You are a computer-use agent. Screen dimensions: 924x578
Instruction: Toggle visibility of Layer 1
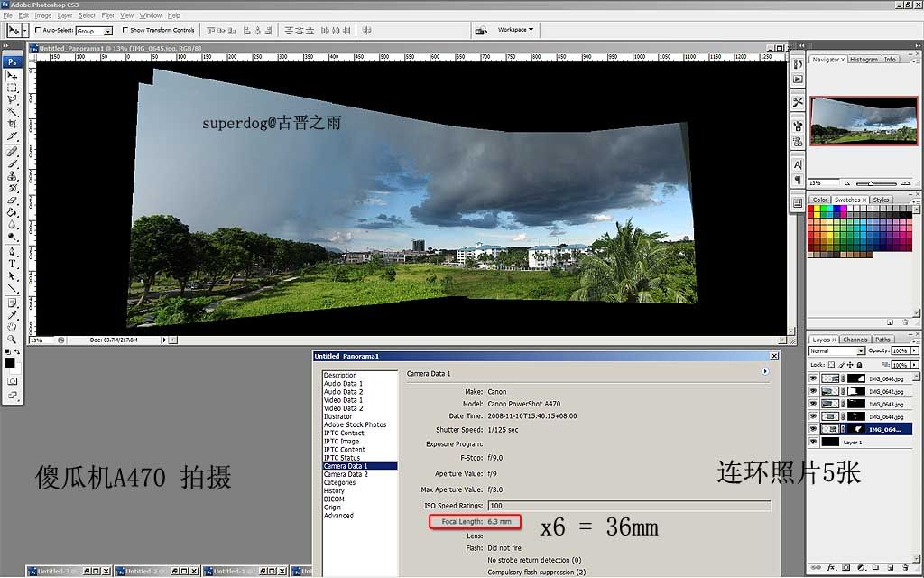(813, 442)
